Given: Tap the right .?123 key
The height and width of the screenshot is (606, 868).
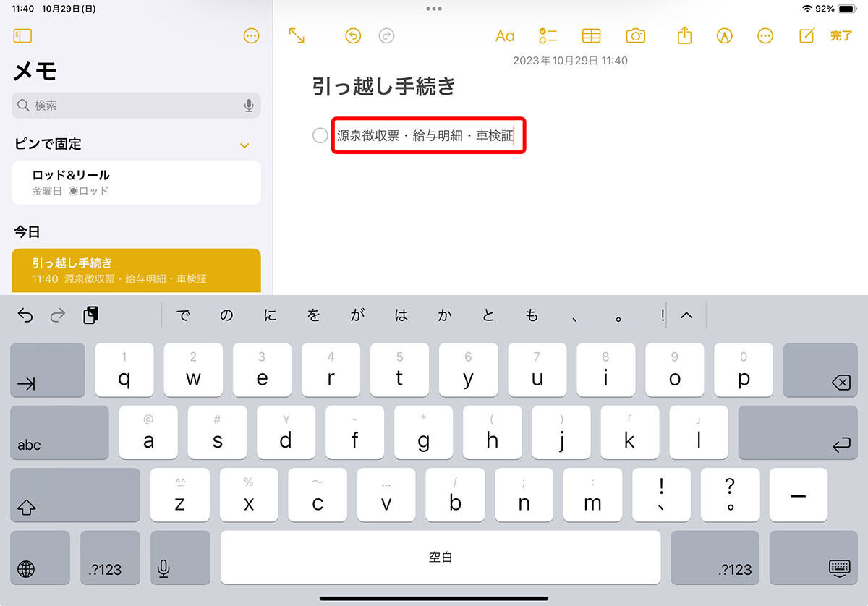Looking at the screenshot, I should [x=715, y=558].
